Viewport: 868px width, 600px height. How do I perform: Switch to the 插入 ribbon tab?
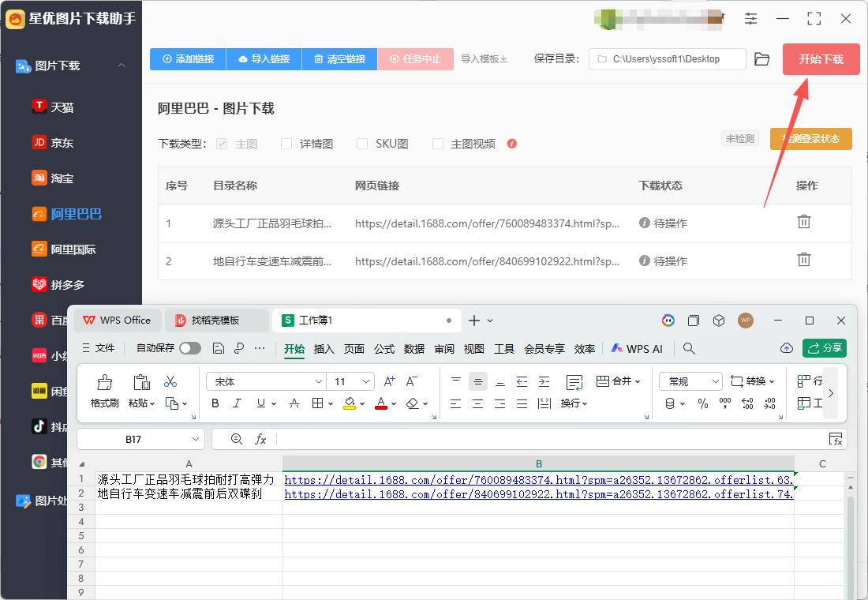pyautogui.click(x=324, y=348)
